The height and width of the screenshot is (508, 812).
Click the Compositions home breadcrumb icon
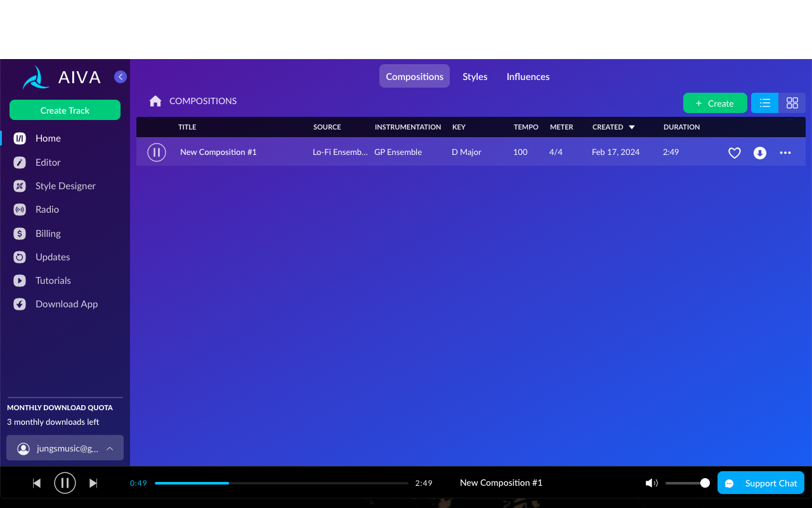coord(155,101)
